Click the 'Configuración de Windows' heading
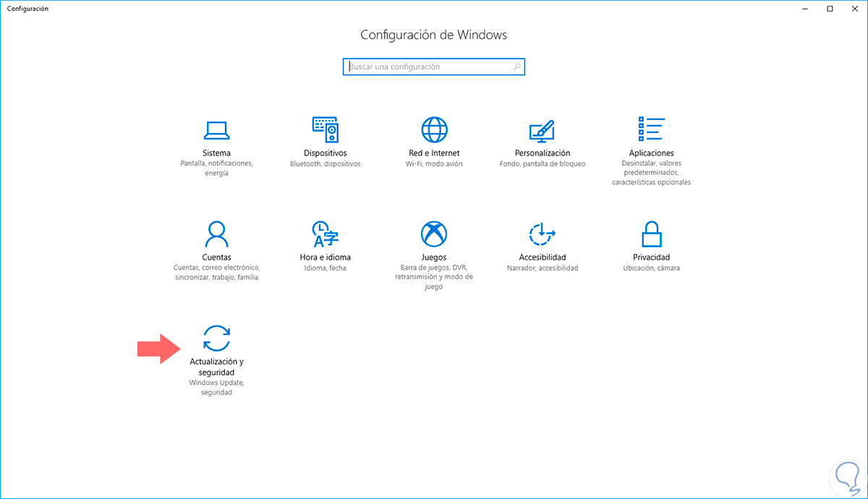This screenshot has height=499, width=868. [x=434, y=35]
